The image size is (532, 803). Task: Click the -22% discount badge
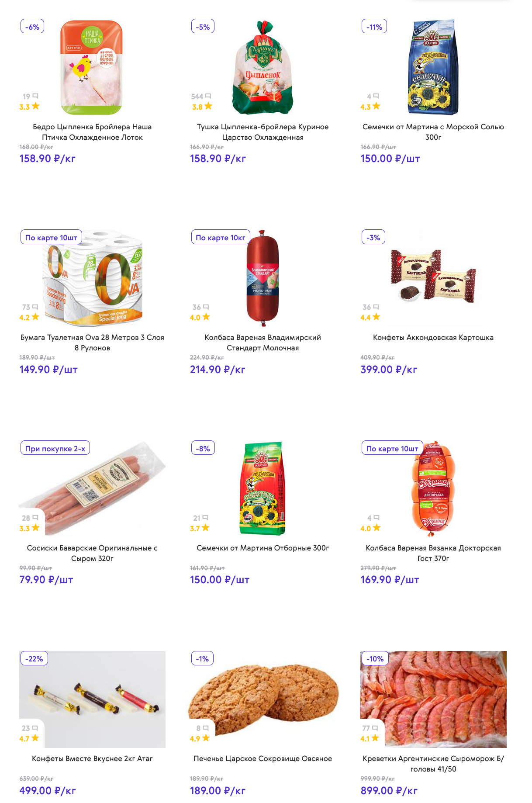coord(34,658)
